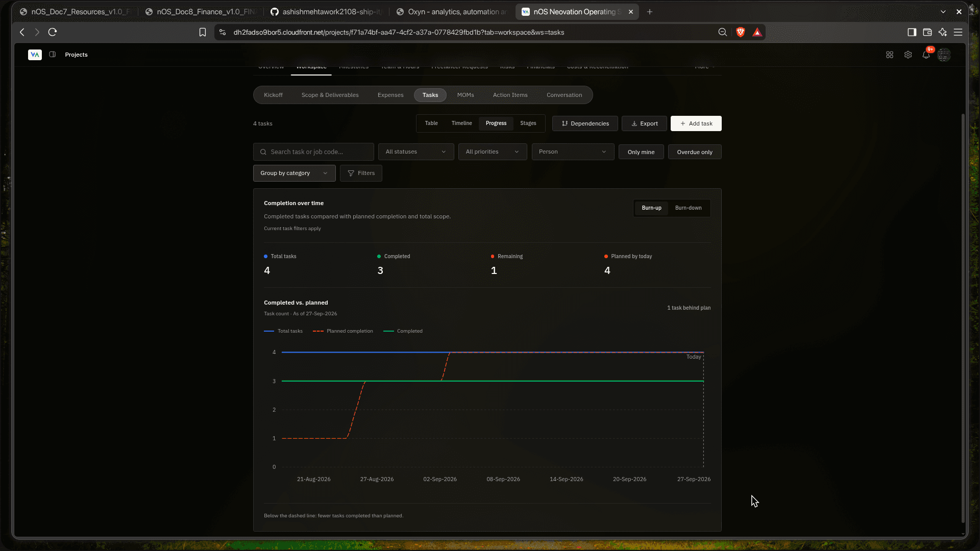Click the Add task button
This screenshot has height=551, width=980.
pyautogui.click(x=696, y=123)
